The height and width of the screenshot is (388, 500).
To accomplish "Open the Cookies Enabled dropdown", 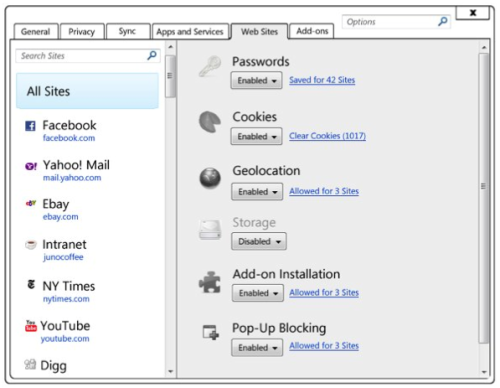I will coord(256,136).
